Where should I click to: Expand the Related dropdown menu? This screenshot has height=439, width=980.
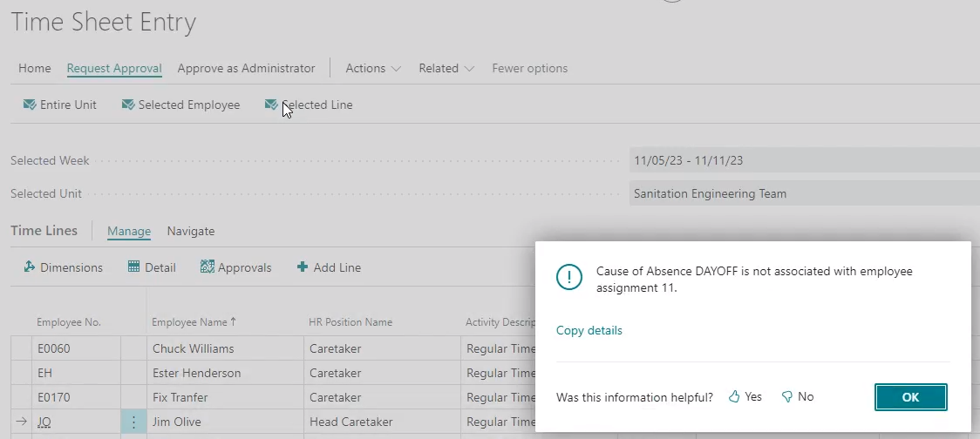(x=446, y=68)
